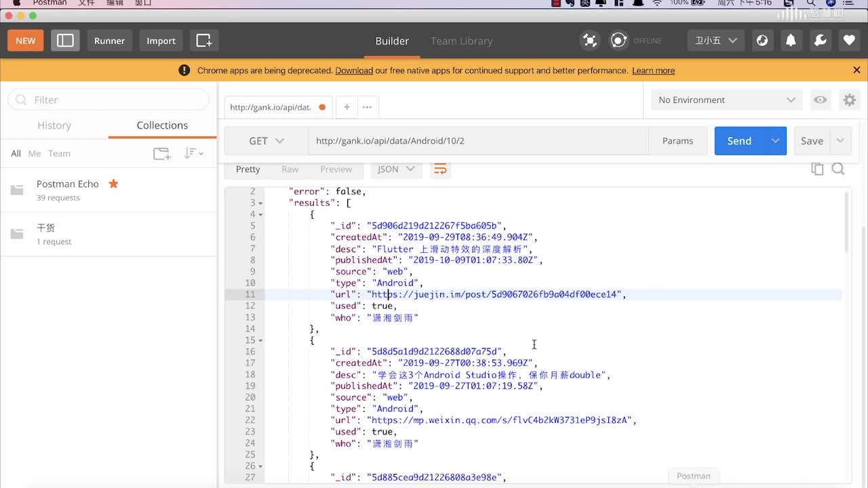
Task: Click the Import button
Action: pyautogui.click(x=161, y=41)
